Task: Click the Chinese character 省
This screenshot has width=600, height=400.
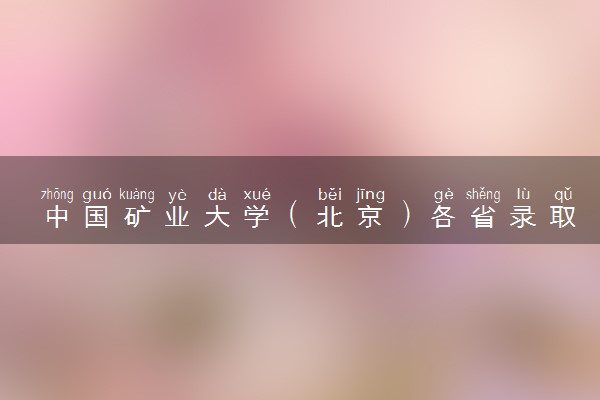Action: click(483, 217)
